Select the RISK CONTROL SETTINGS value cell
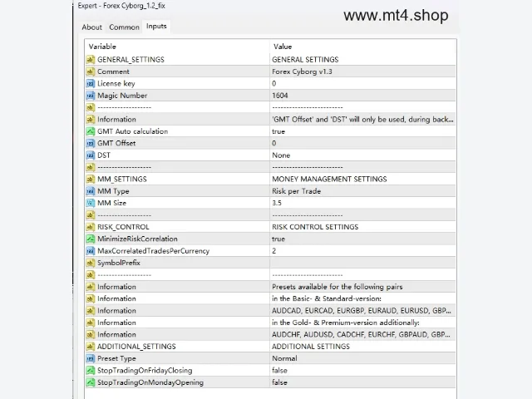Viewport: 532px width, 399px height. (x=362, y=227)
